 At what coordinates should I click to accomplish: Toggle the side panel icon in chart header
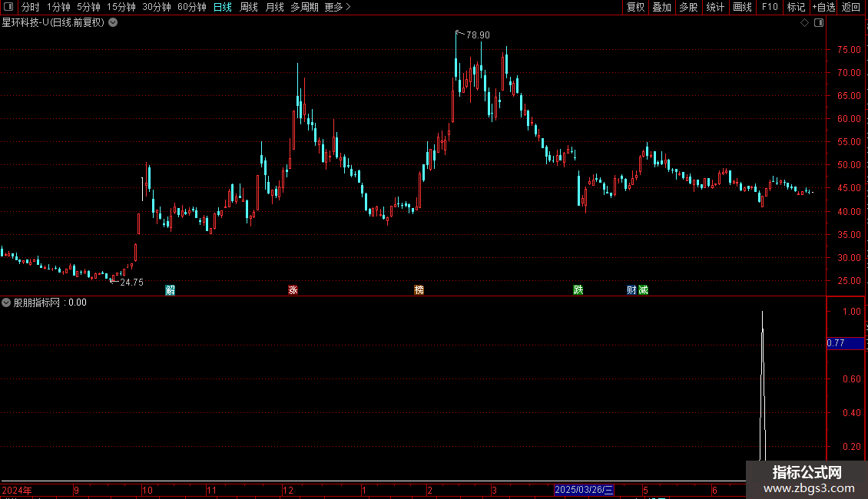coord(819,23)
